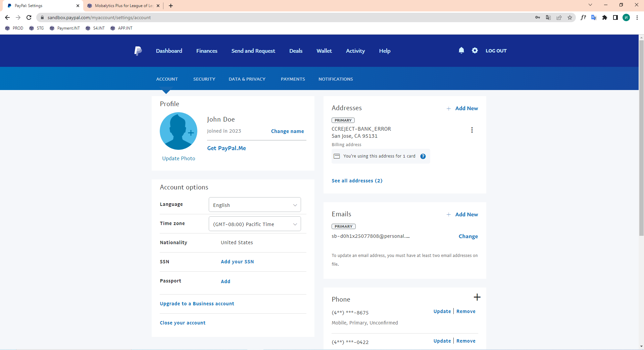644x350 pixels.
Task: Go to Dashboard in the top navigation
Action: (x=169, y=51)
